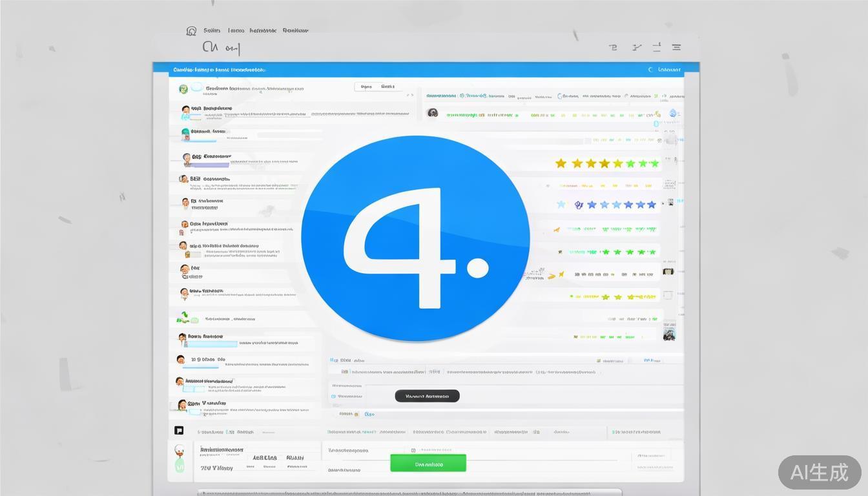Click the yellow arrow next to the rating rows
The height and width of the screenshot is (496, 868).
(551, 276)
